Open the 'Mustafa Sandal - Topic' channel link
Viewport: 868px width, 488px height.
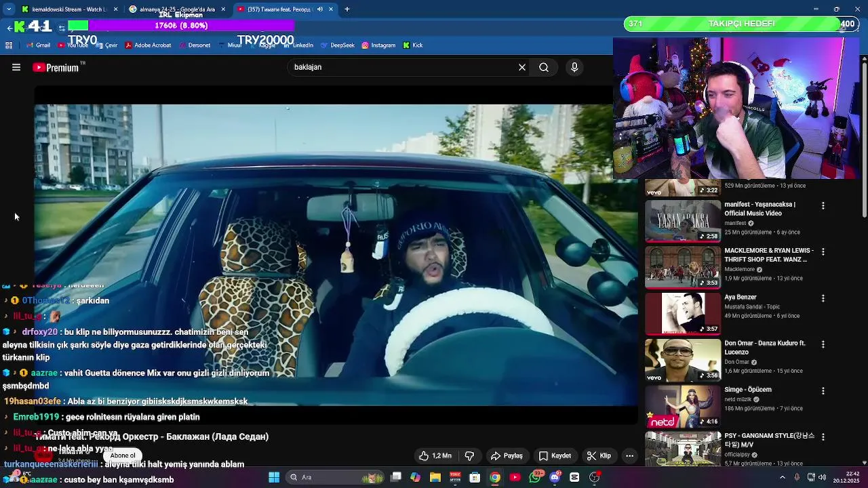752,306
